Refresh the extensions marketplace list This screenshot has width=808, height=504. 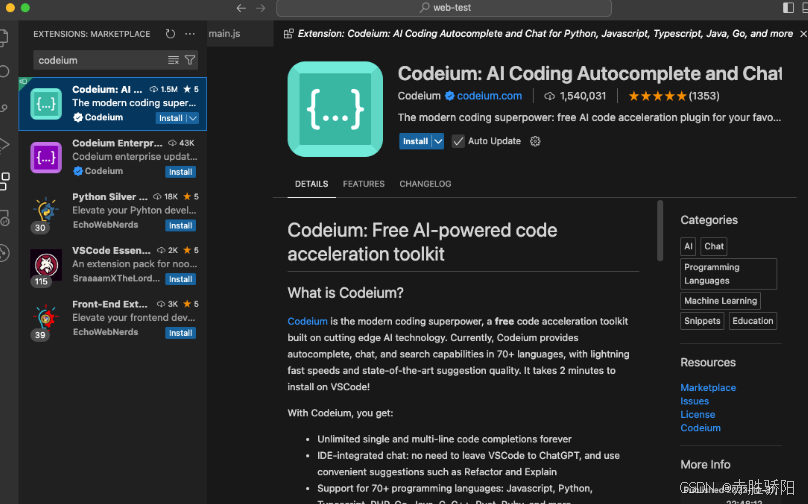(x=170, y=34)
